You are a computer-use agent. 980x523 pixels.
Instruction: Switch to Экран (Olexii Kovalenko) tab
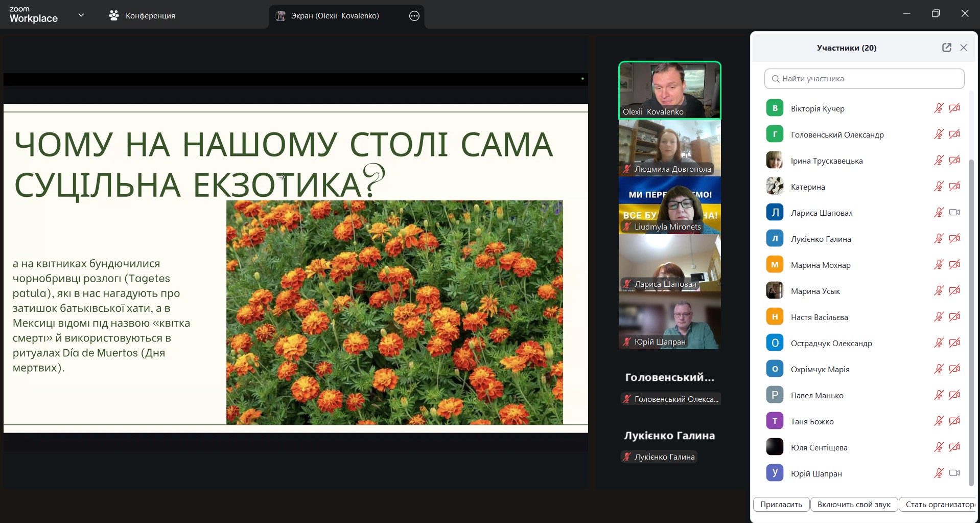click(335, 16)
